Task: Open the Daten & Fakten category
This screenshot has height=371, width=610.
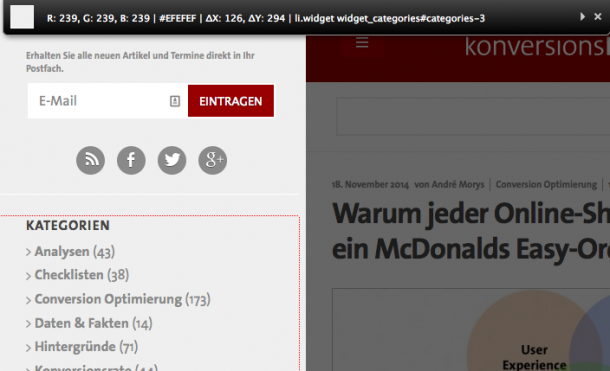Action: click(x=93, y=323)
